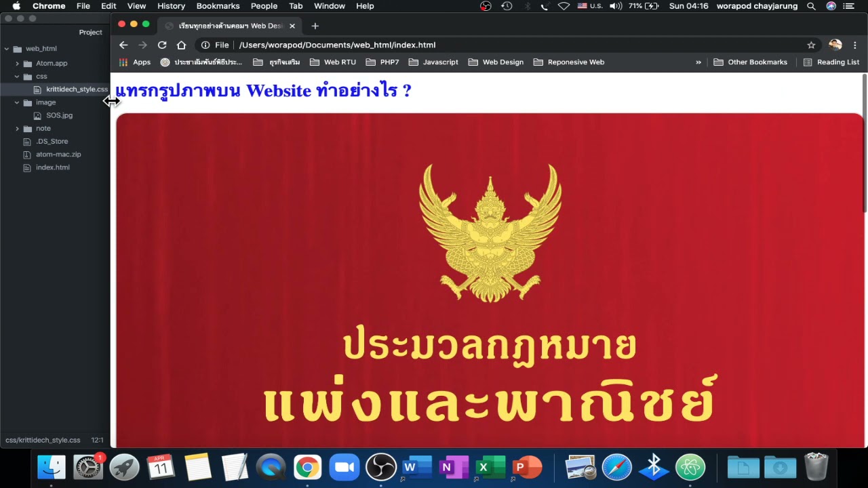Bookmark this page with the star icon
868x488 pixels.
click(x=811, y=45)
